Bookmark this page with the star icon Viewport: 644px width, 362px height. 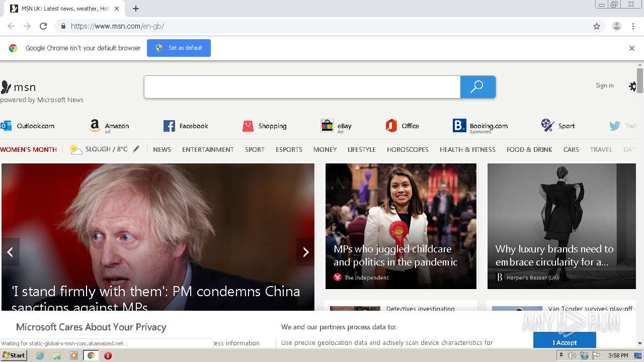pos(597,26)
